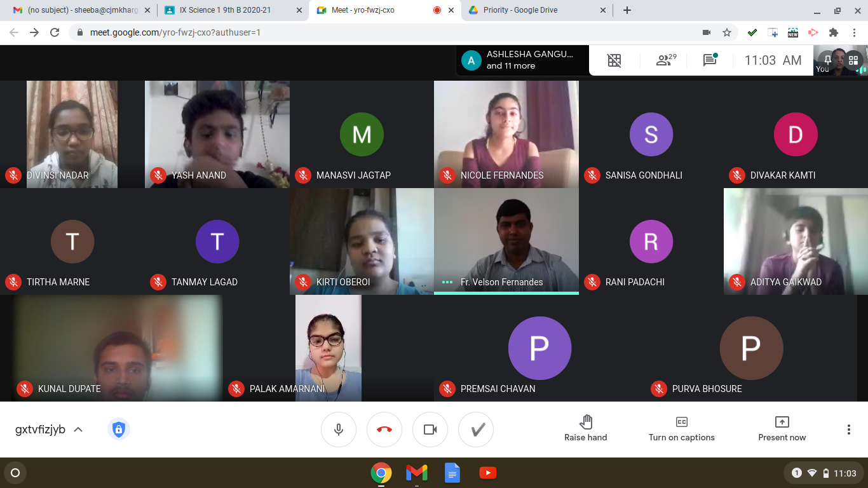The image size is (868, 488).
Task: Click Present now
Action: point(782,429)
